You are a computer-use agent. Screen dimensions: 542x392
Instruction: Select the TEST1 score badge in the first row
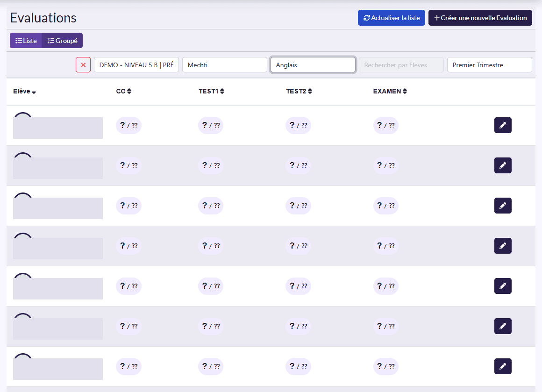click(211, 125)
